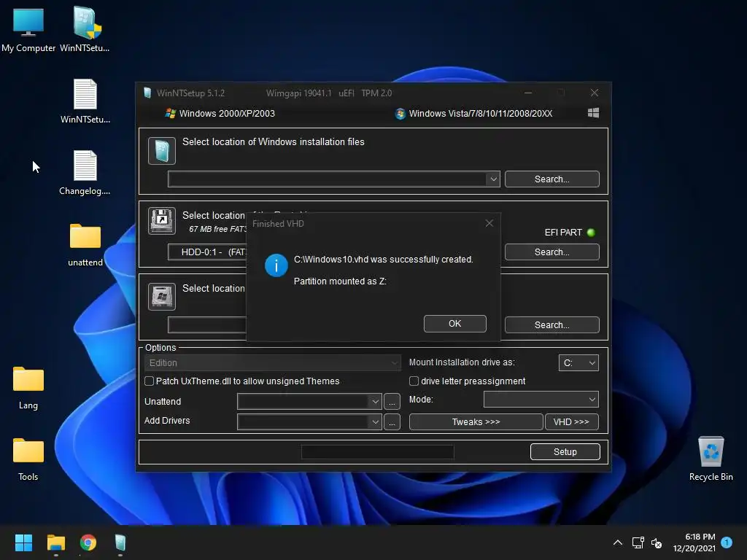Open the Windows Start menu
Screen dimensions: 747x560
click(23, 542)
